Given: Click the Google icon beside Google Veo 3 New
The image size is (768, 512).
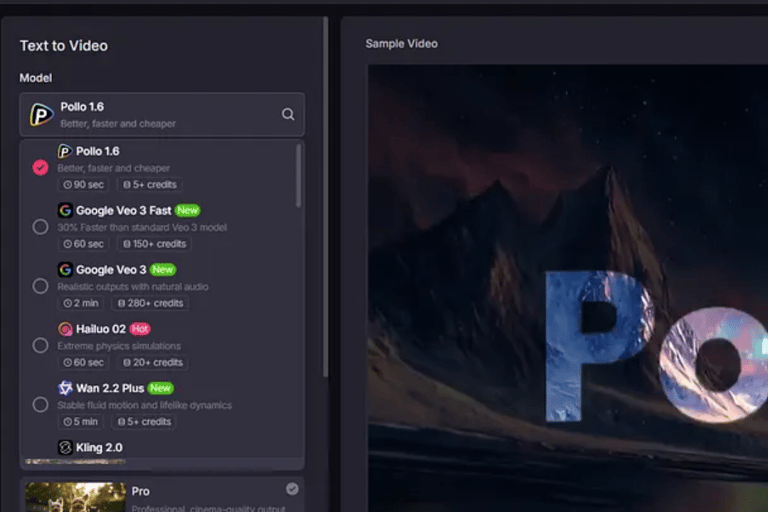Looking at the screenshot, I should pyautogui.click(x=65, y=270).
